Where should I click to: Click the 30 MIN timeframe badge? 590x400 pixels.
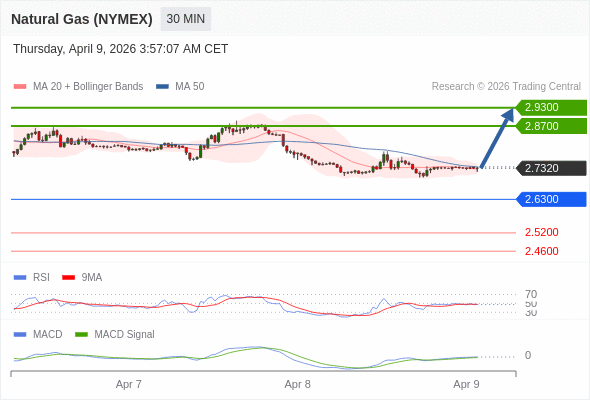tap(186, 19)
